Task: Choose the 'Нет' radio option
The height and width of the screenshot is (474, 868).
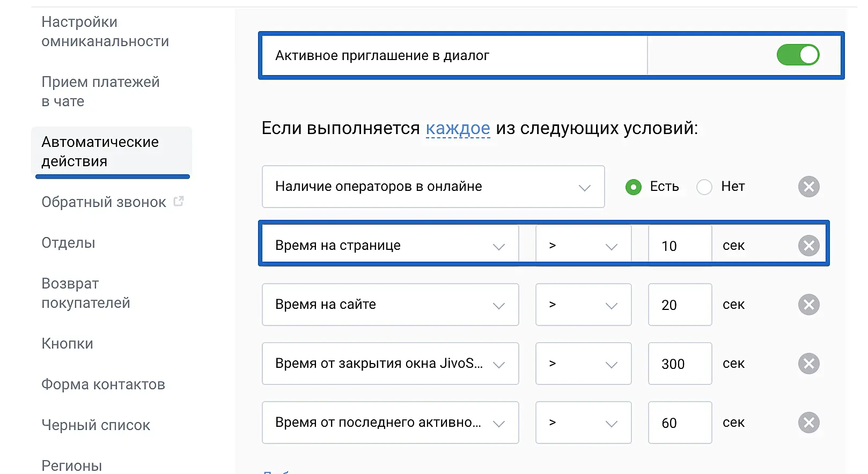Action: (x=704, y=187)
